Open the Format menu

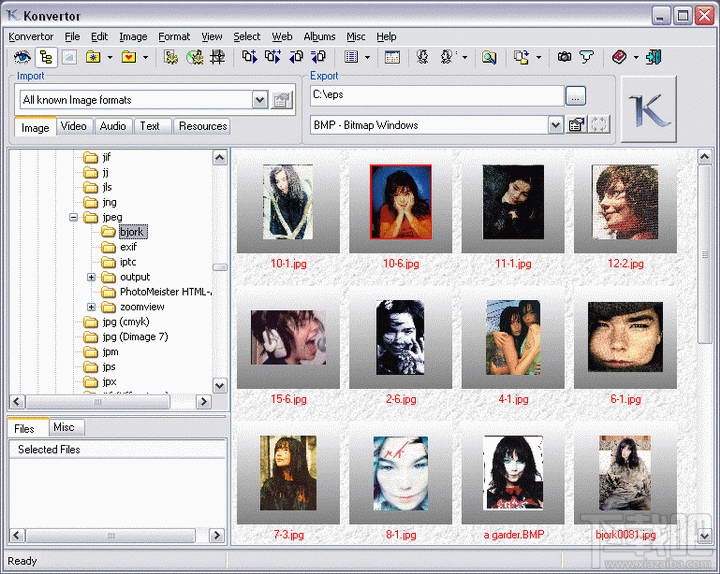tap(174, 36)
